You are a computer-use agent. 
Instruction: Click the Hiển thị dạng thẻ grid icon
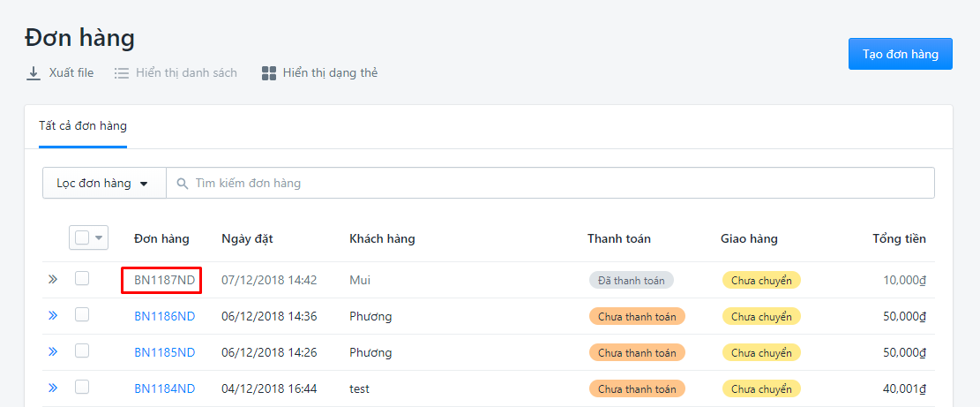pos(269,73)
